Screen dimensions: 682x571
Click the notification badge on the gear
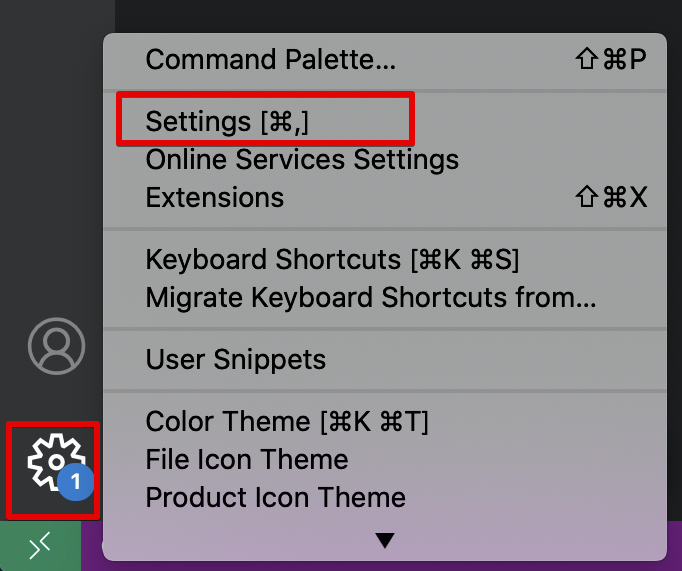point(75,484)
